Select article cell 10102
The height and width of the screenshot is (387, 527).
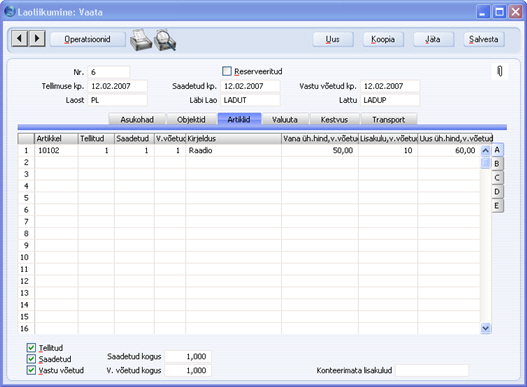click(x=56, y=150)
